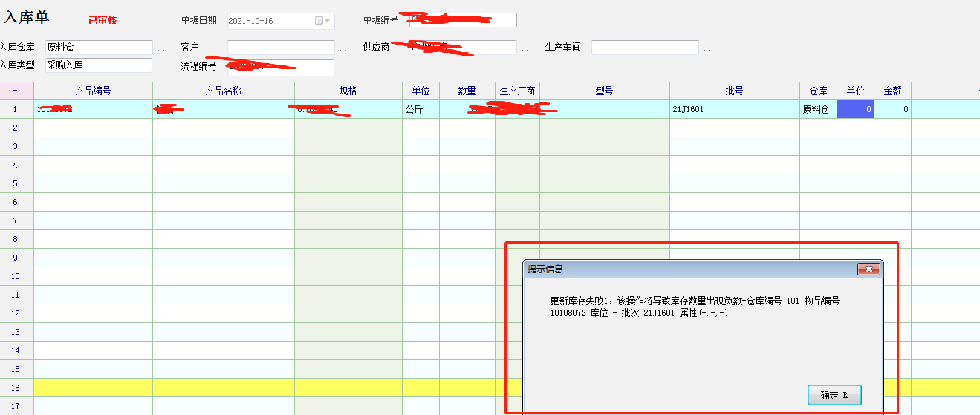Viewport: 980px width, 415px height.
Task: Click 确定 button in the message dialog
Action: point(834,396)
